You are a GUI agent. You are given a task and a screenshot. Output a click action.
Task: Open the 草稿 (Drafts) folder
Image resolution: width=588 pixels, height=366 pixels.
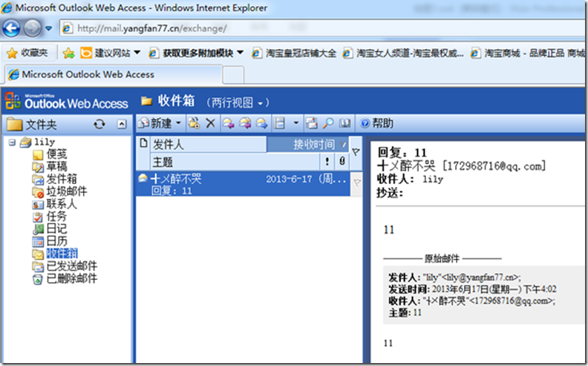click(x=56, y=166)
